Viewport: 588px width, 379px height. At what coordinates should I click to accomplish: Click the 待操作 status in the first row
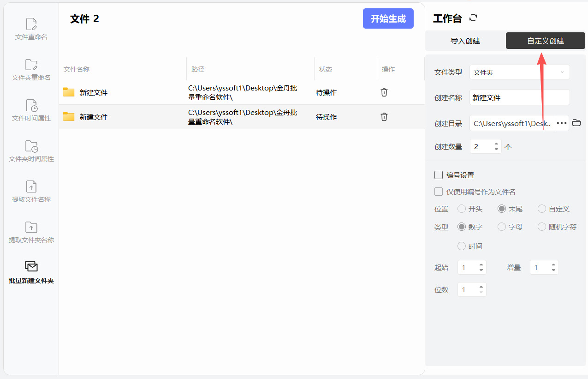pos(326,92)
